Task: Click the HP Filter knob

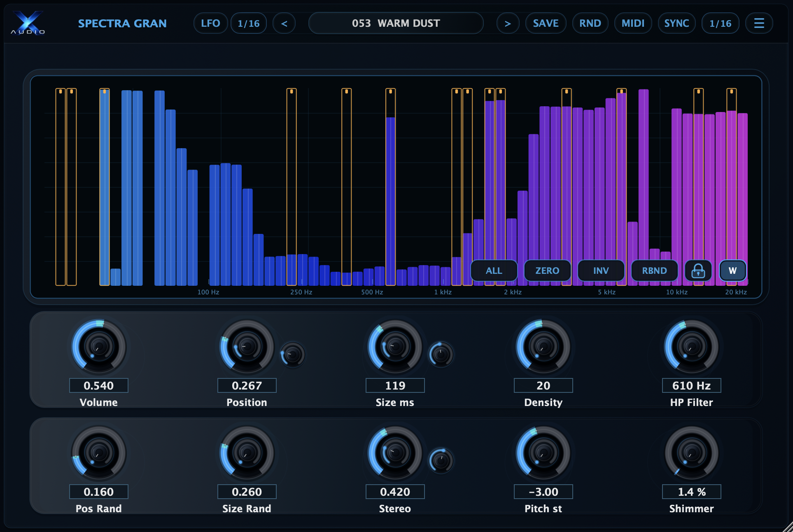Action: pyautogui.click(x=692, y=346)
